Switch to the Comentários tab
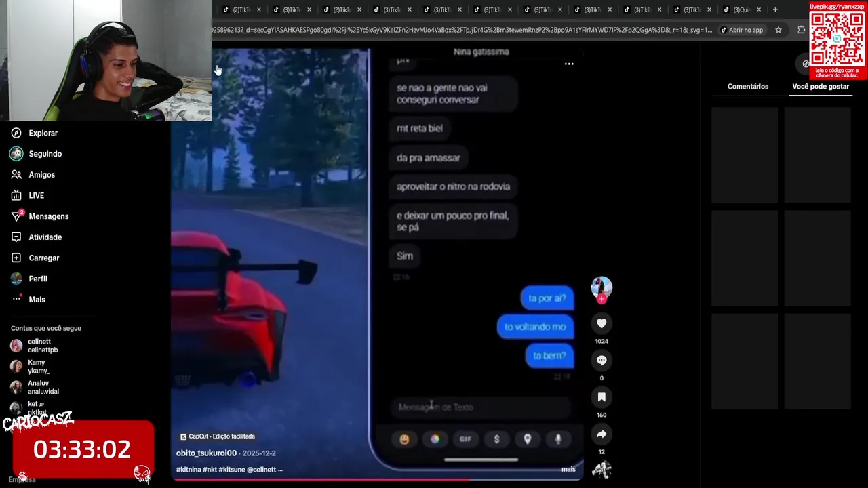Image resolution: width=868 pixels, height=488 pixels. pos(748,87)
